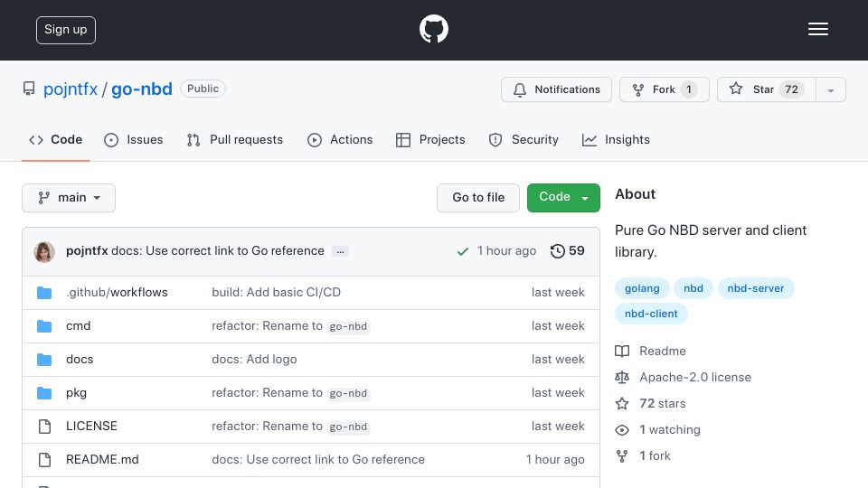The width and height of the screenshot is (868, 488).
Task: Click the fork icon beside 1 fork
Action: point(622,455)
